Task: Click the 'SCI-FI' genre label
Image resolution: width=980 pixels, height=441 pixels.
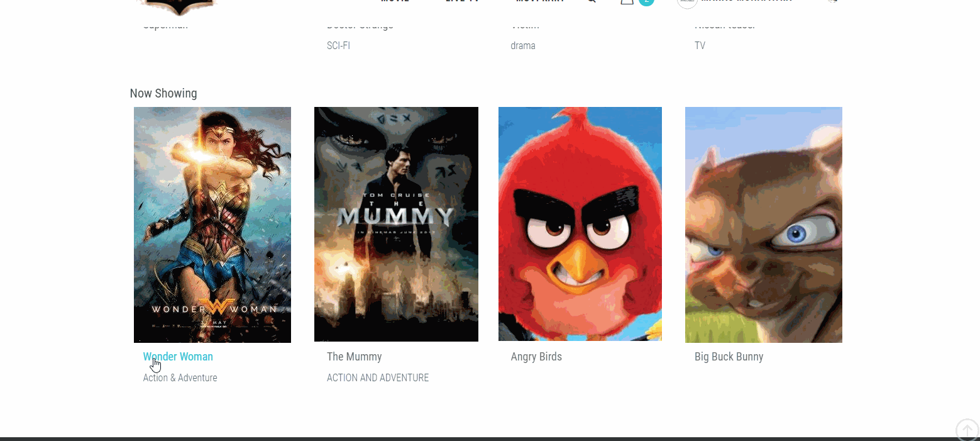Action: click(338, 46)
